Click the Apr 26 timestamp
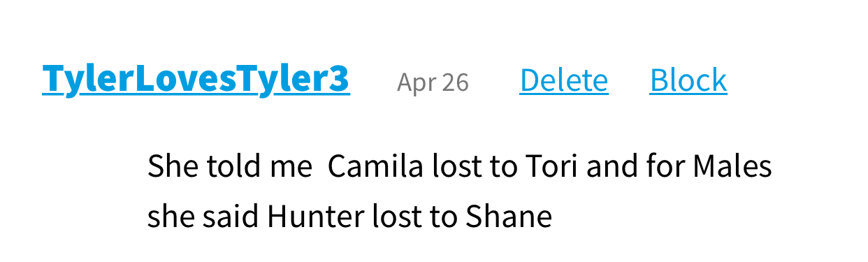 (x=433, y=82)
